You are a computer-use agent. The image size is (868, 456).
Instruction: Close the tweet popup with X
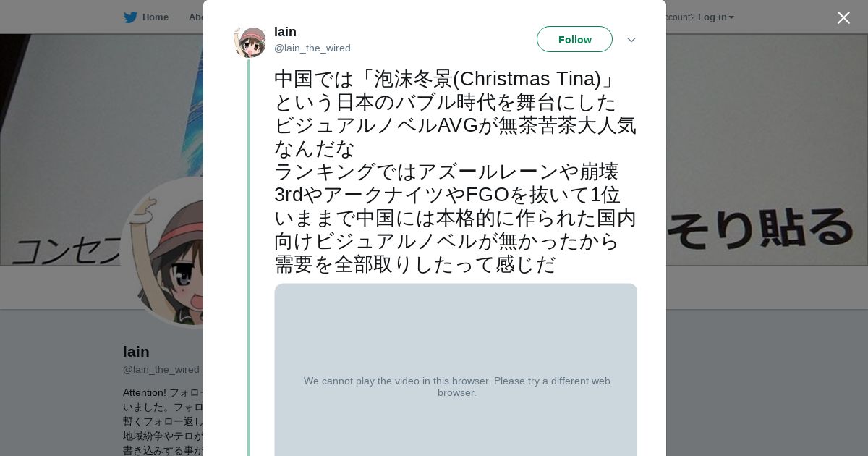point(843,18)
